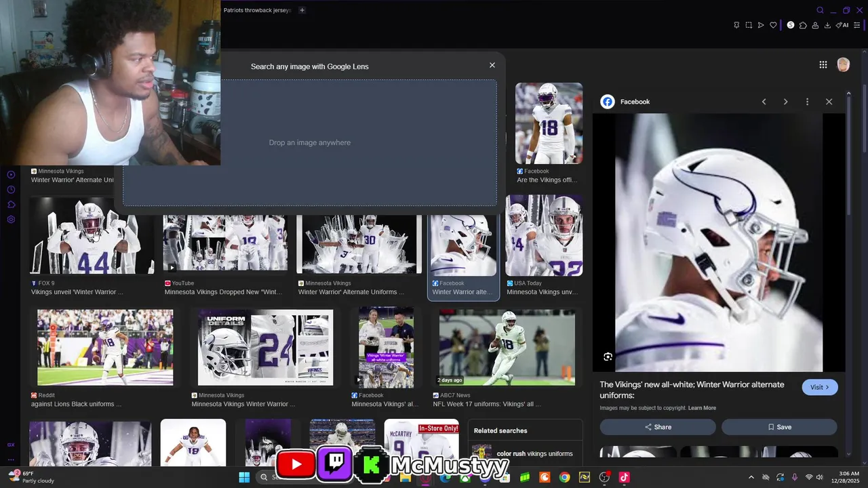
Task: Open the profile icon in toolbar
Action: click(x=815, y=25)
